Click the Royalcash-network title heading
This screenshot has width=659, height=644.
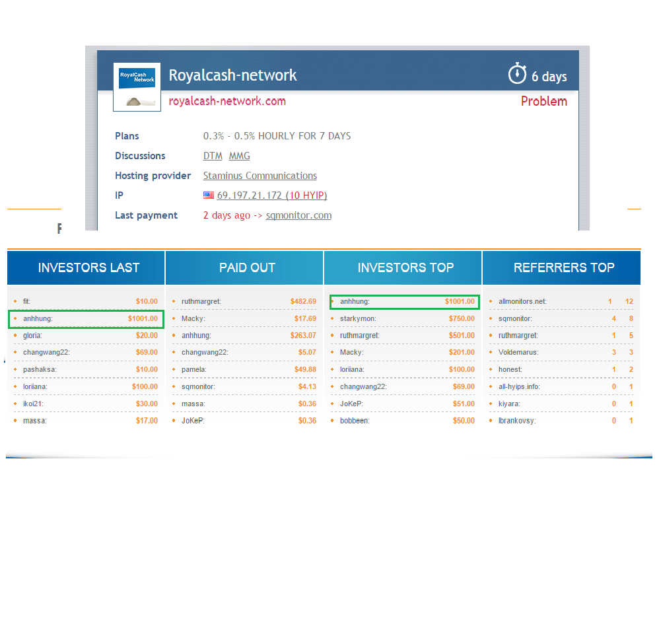[x=232, y=75]
